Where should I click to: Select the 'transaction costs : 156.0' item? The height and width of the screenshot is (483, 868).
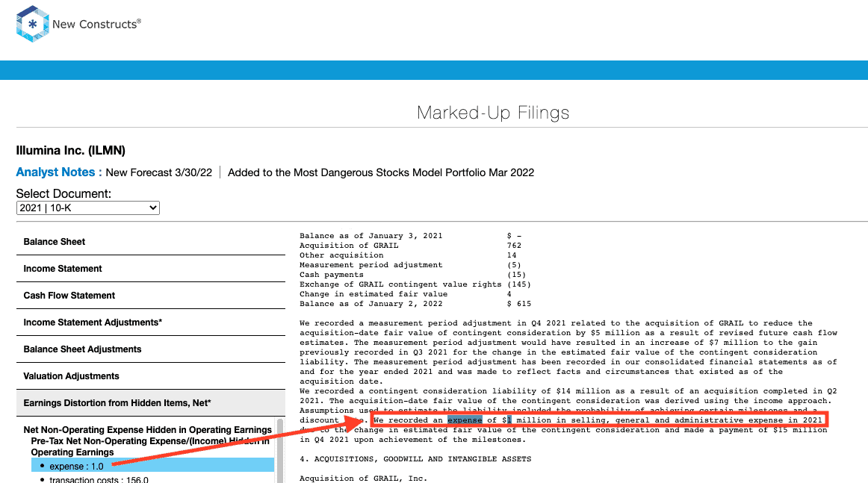click(99, 480)
